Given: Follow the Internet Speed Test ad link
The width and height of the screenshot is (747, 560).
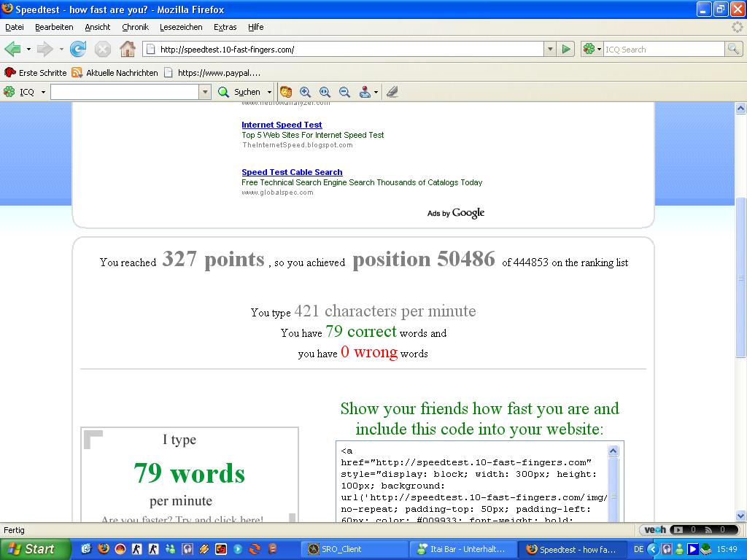Looking at the screenshot, I should pyautogui.click(x=282, y=125).
